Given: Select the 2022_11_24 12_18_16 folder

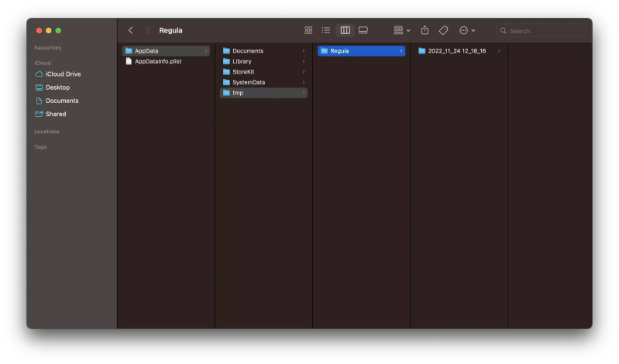Looking at the screenshot, I should [x=459, y=51].
